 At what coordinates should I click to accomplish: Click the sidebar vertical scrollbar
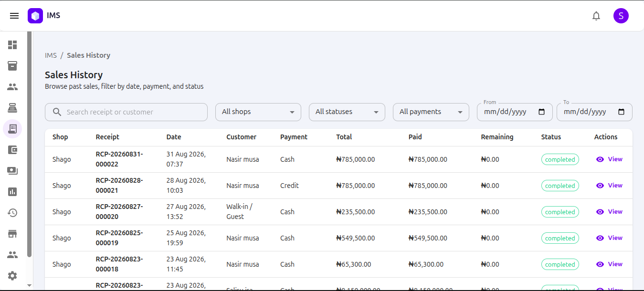(x=30, y=145)
